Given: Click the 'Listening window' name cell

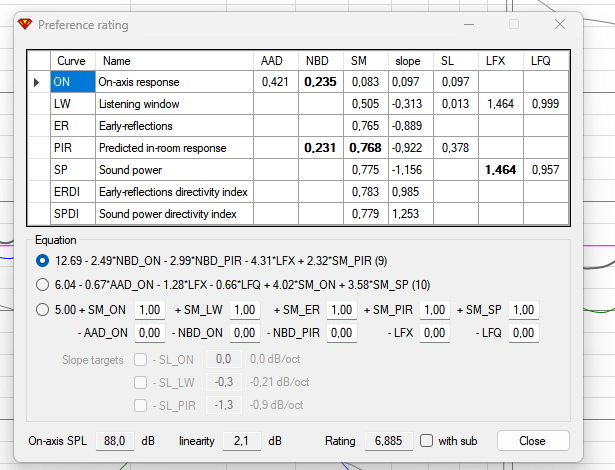Looking at the screenshot, I should pyautogui.click(x=175, y=104).
